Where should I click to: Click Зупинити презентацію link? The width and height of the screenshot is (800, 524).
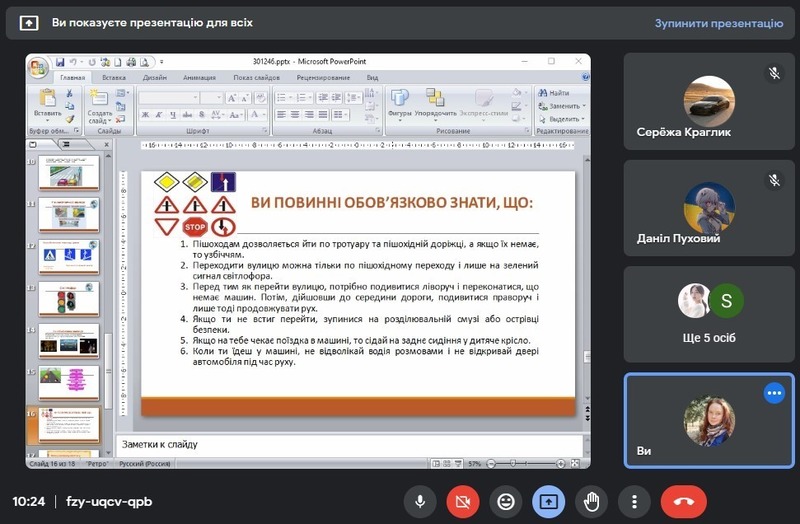pyautogui.click(x=719, y=22)
